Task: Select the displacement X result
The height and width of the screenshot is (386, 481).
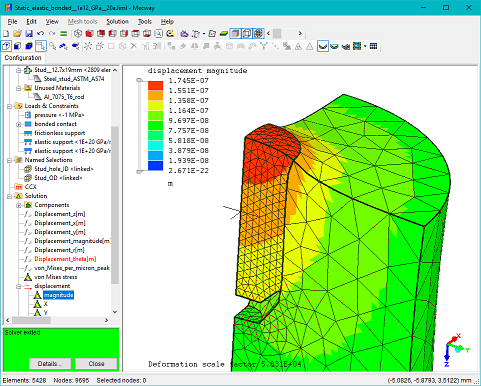Action: (x=45, y=304)
